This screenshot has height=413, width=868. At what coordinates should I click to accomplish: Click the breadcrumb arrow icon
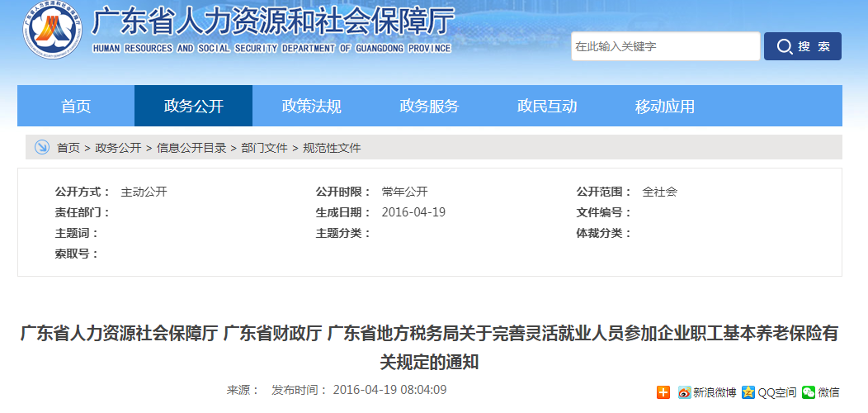[x=41, y=148]
